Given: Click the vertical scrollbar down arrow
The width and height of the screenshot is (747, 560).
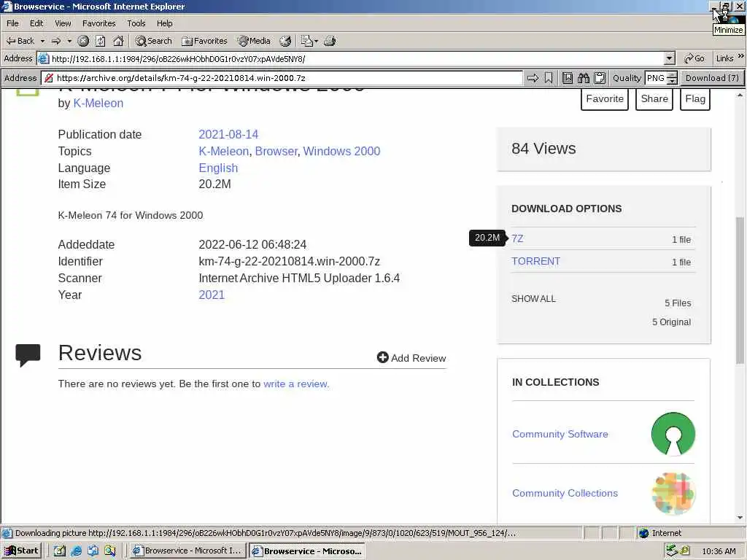Looking at the screenshot, I should (740, 518).
